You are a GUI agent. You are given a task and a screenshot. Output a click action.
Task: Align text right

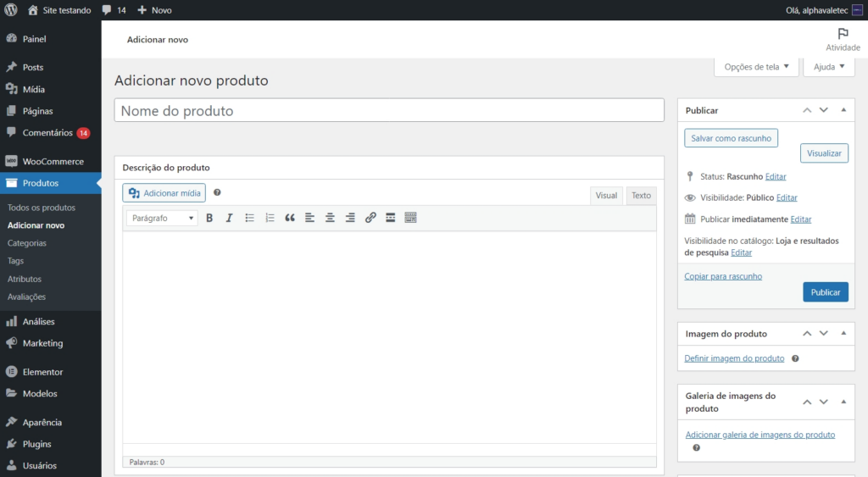350,218
